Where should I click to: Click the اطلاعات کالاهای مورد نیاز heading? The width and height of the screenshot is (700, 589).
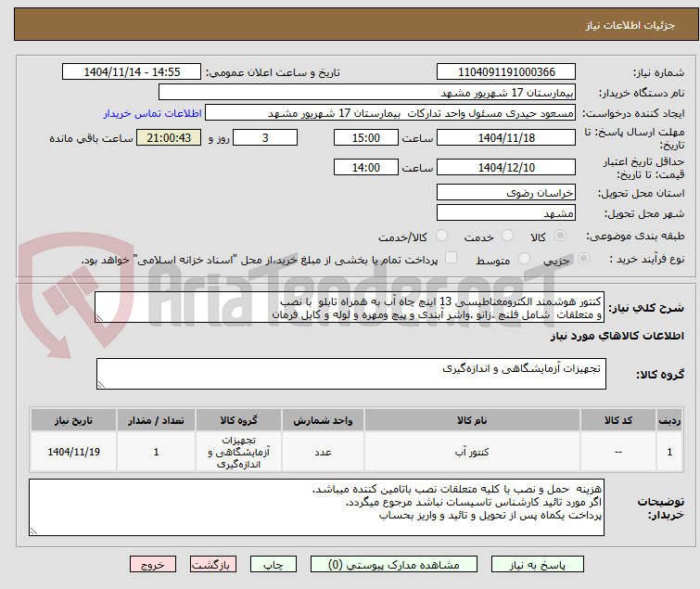[617, 336]
